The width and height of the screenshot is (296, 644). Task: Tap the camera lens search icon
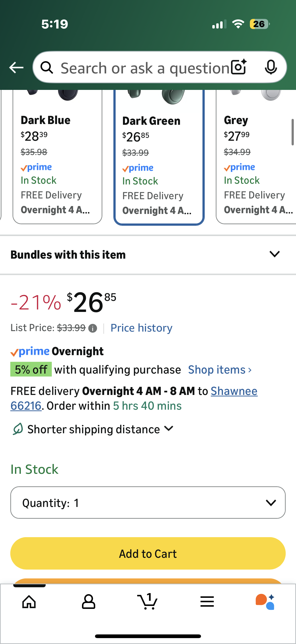click(x=239, y=67)
